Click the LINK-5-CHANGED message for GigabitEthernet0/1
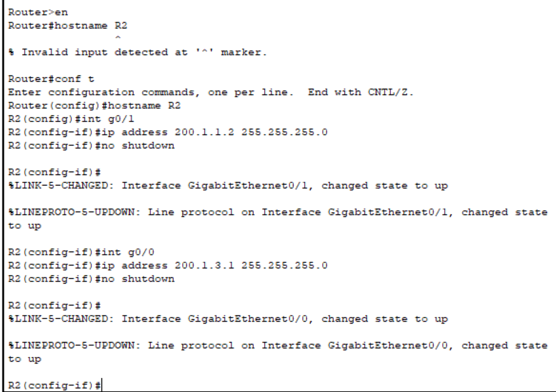This screenshot has height=392, width=556. pos(228,186)
